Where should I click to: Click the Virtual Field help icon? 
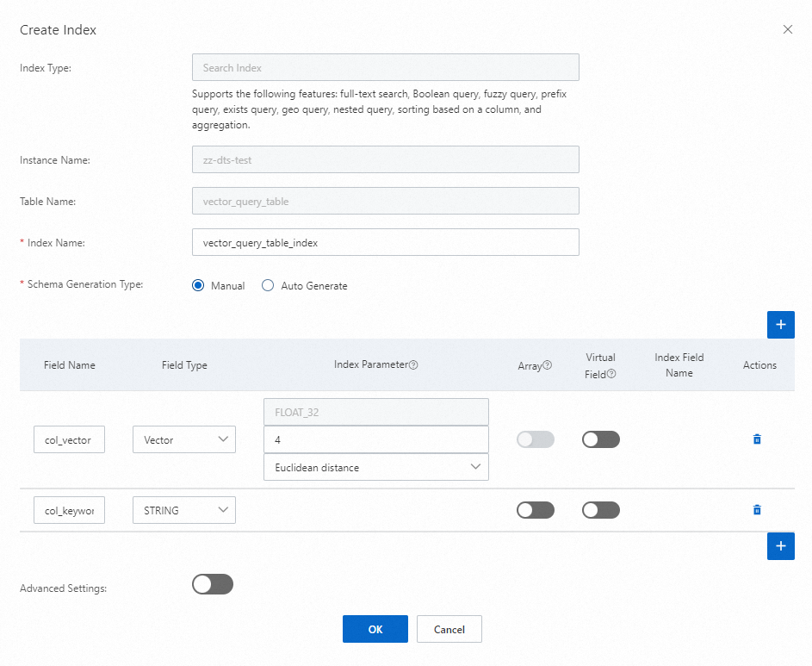(611, 374)
